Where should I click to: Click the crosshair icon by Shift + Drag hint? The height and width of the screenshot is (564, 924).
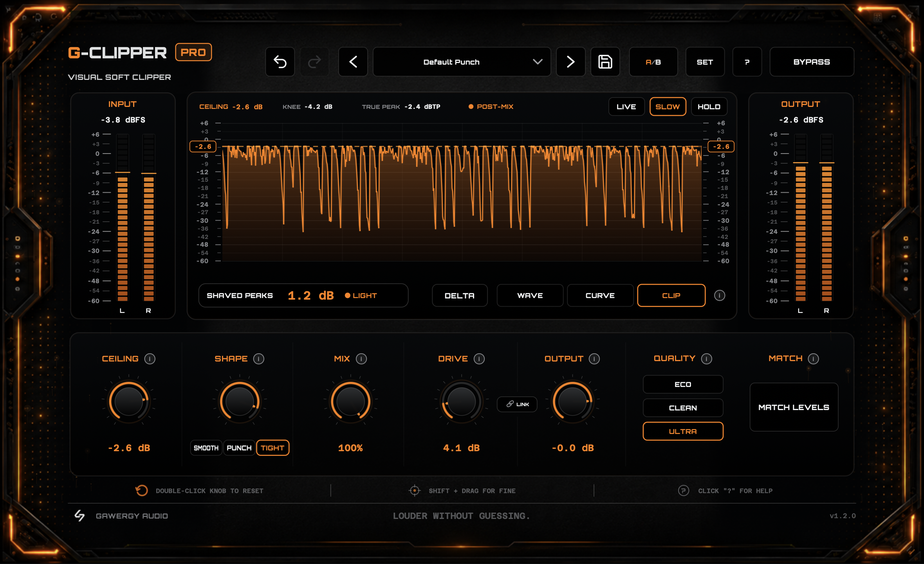[x=414, y=490]
